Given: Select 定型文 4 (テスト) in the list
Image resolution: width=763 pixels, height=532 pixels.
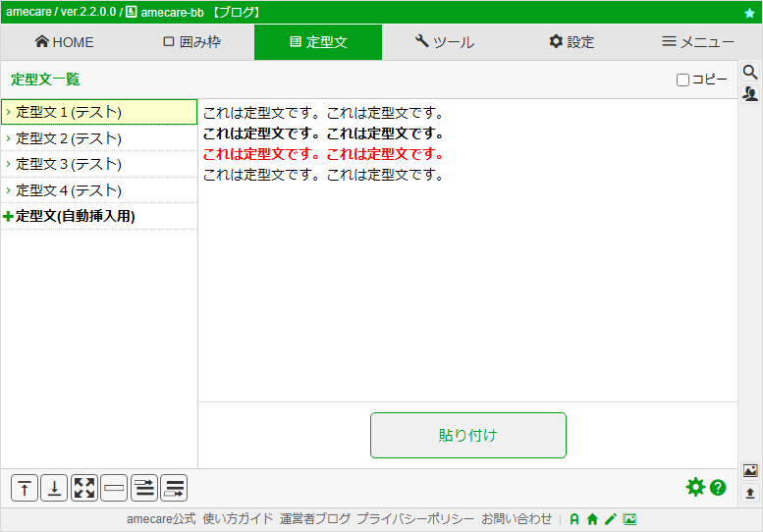Looking at the screenshot, I should pyautogui.click(x=99, y=190).
